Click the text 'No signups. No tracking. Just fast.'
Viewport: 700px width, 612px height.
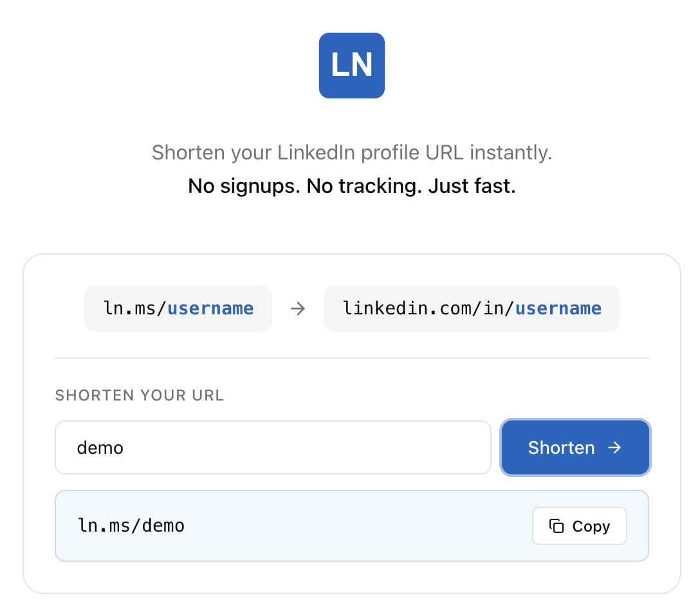[351, 186]
